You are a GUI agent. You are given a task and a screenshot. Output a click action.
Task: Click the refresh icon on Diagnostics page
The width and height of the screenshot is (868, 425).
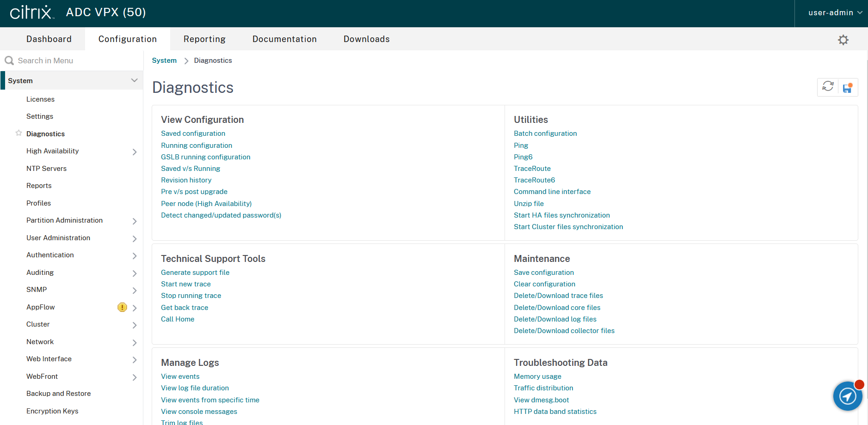click(x=828, y=87)
